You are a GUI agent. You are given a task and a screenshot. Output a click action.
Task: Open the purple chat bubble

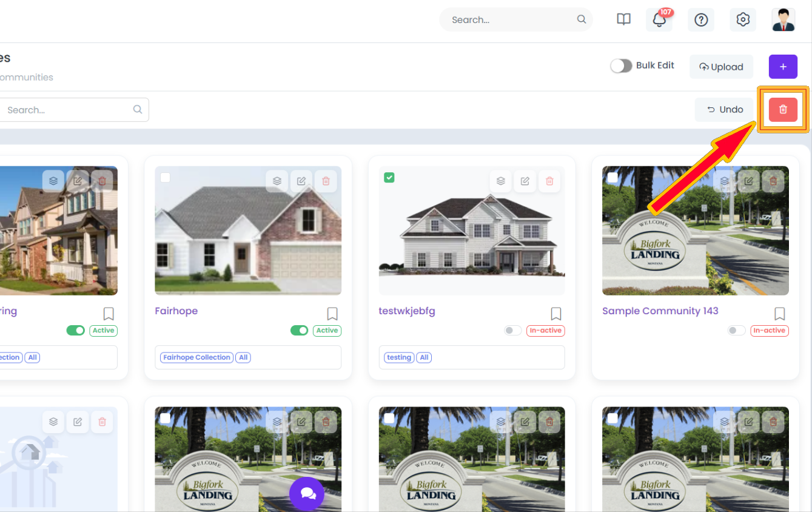tap(307, 494)
